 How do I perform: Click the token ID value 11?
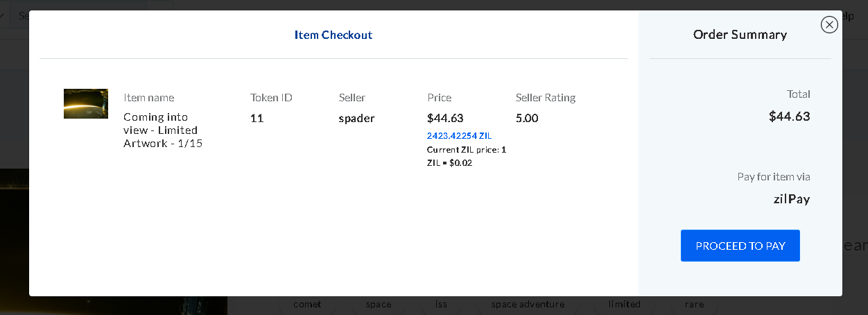[257, 118]
